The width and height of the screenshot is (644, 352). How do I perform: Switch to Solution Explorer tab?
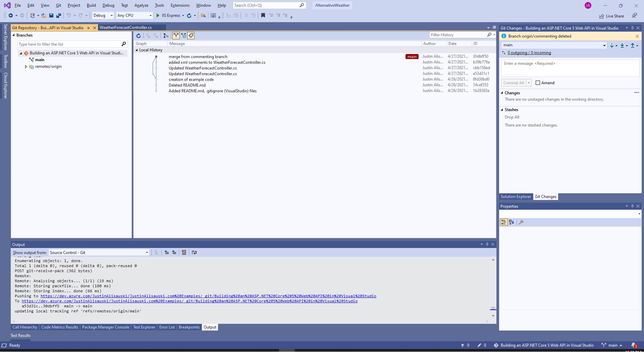pyautogui.click(x=516, y=197)
